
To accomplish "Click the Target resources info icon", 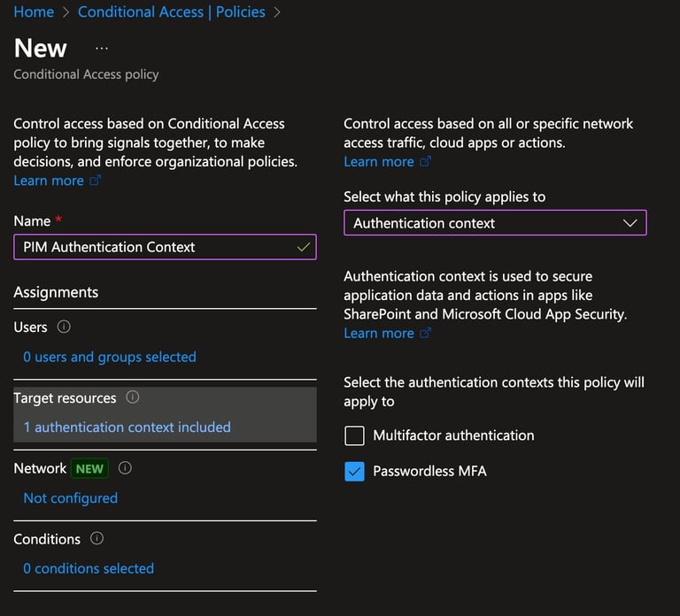I will pyautogui.click(x=132, y=397).
